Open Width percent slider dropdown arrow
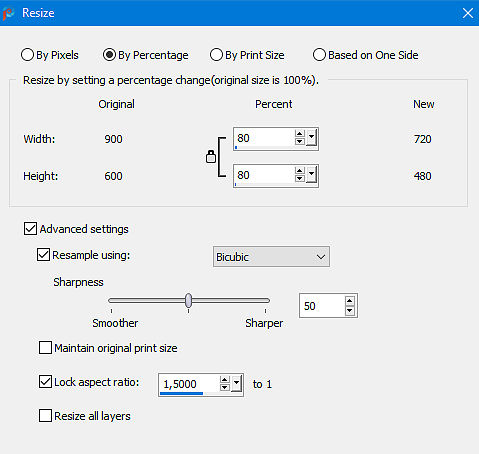The image size is (479, 454). tap(311, 138)
